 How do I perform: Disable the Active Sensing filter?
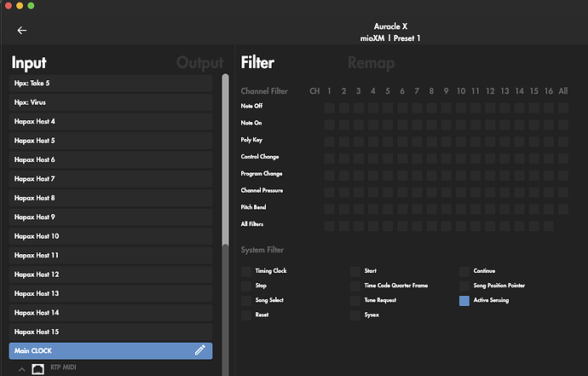coord(464,300)
